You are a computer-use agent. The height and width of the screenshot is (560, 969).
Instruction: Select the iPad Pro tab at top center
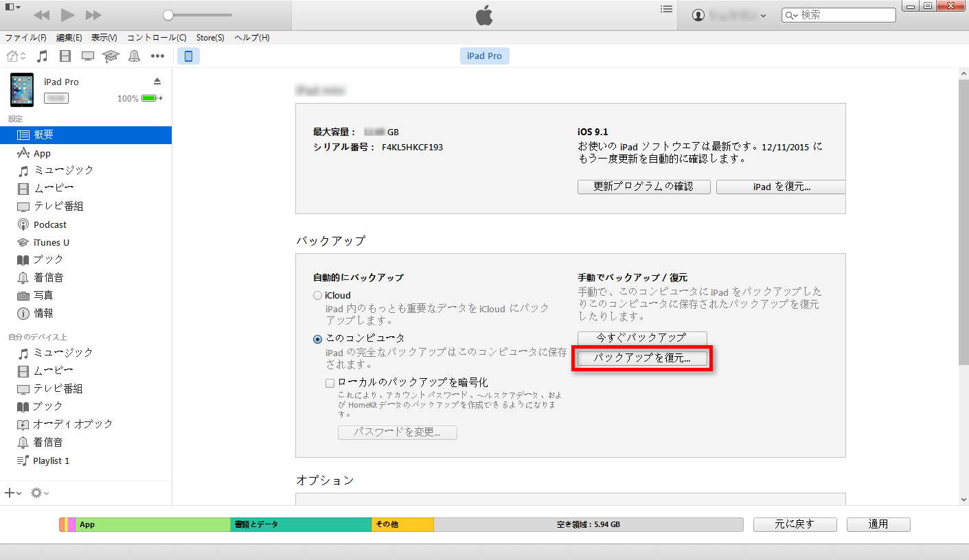(485, 56)
